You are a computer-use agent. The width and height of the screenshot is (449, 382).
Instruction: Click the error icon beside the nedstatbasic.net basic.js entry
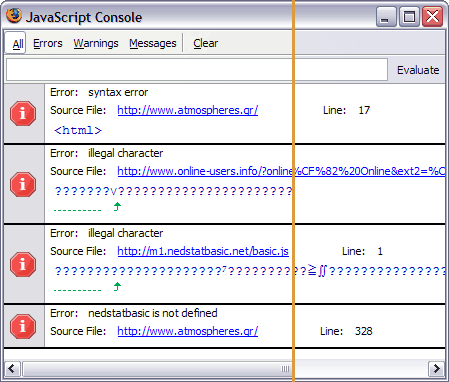pyautogui.click(x=23, y=265)
